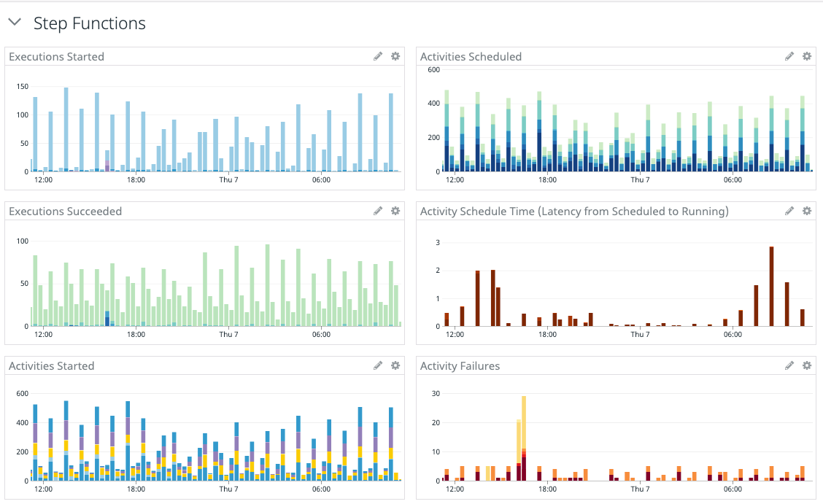
Task: Select the Activity Schedule Time widget title
Action: pyautogui.click(x=574, y=212)
